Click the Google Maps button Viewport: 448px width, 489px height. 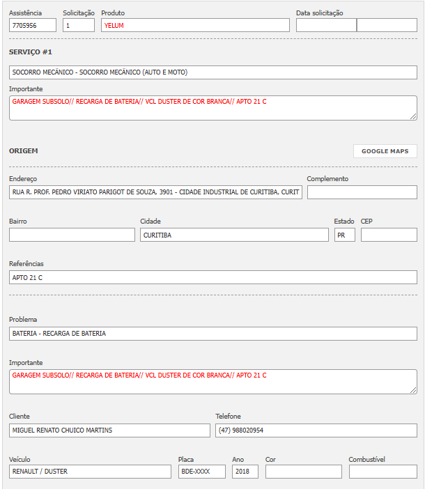pos(385,151)
